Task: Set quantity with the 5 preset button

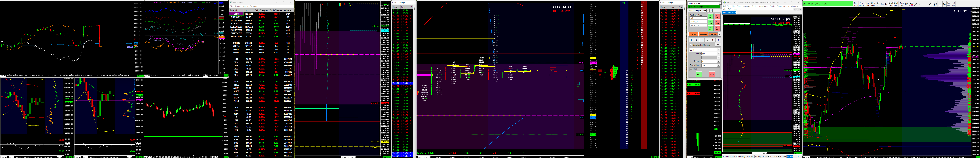Action: coord(708,40)
